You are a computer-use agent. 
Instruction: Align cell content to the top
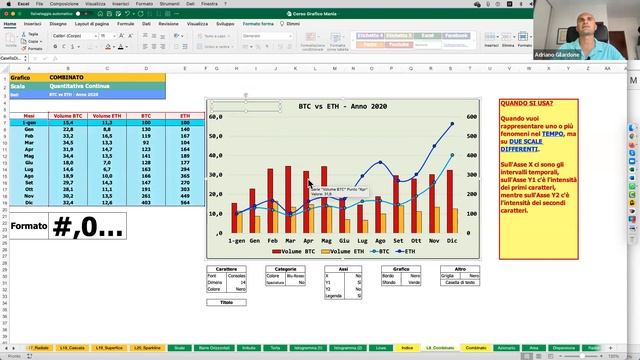145,36
